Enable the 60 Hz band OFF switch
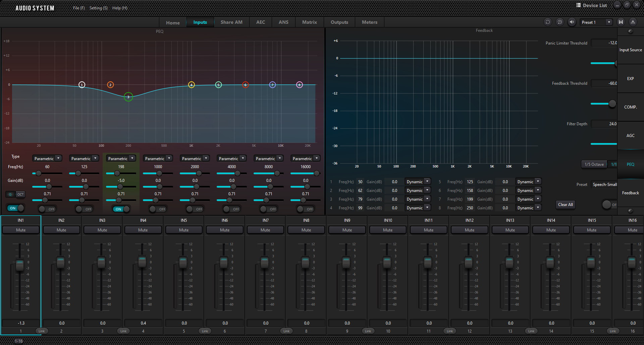 [47, 209]
